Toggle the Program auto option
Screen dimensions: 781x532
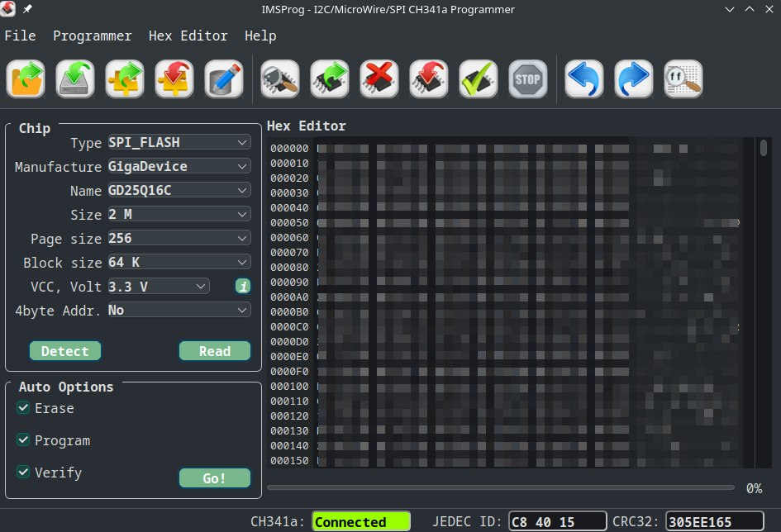tap(23, 440)
